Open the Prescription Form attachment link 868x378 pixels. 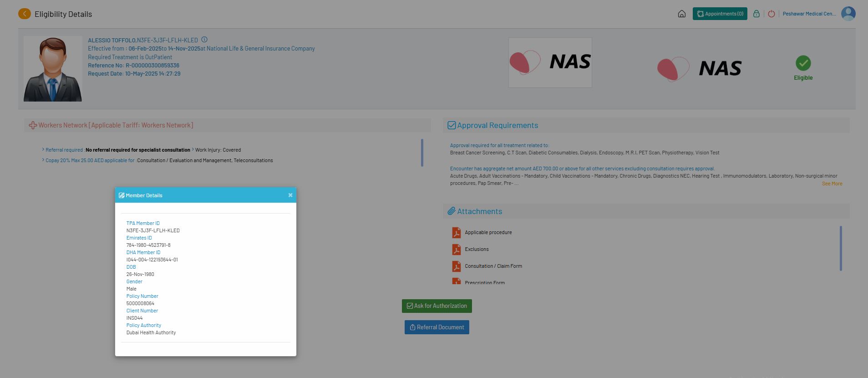point(485,282)
